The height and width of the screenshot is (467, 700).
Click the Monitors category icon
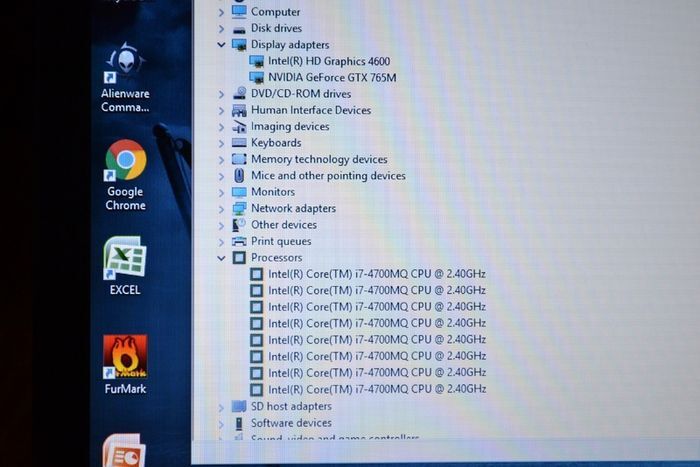tap(239, 192)
